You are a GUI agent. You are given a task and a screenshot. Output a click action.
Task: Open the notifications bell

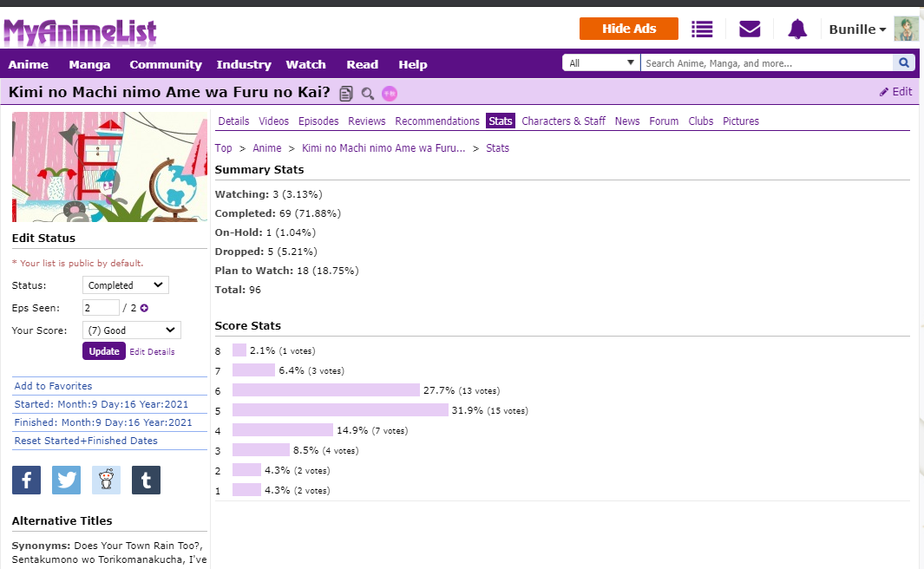click(797, 29)
